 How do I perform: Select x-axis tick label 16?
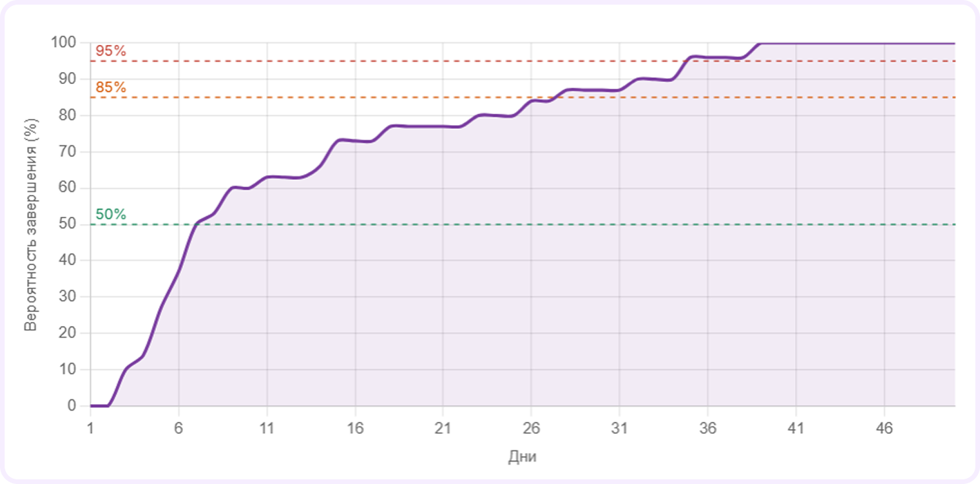(x=355, y=428)
